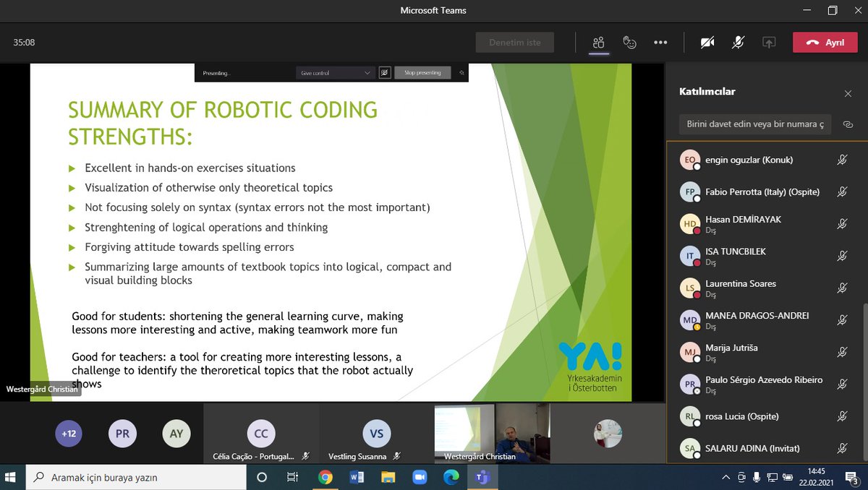The image size is (868, 490).
Task: Click the Aramak için buraya yazın search box
Action: 137,477
